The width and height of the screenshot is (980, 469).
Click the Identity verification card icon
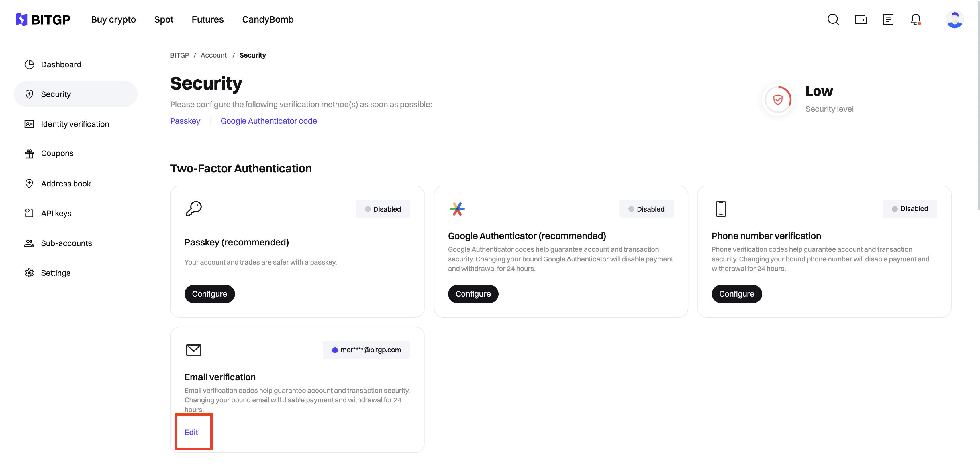pyautogui.click(x=29, y=124)
